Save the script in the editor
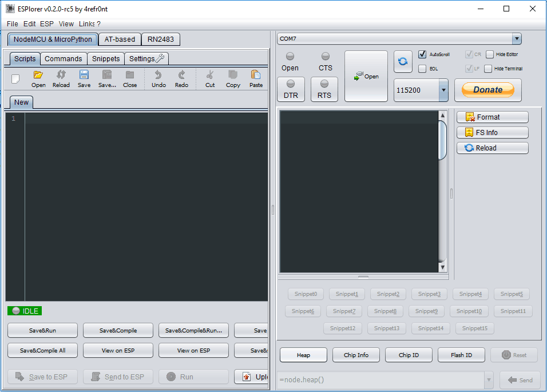 click(x=84, y=78)
